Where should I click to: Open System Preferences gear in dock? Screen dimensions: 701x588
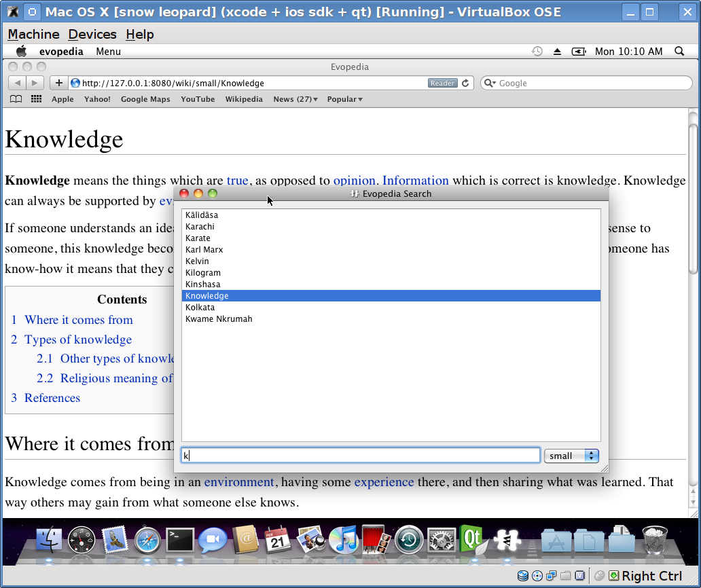coord(442,540)
